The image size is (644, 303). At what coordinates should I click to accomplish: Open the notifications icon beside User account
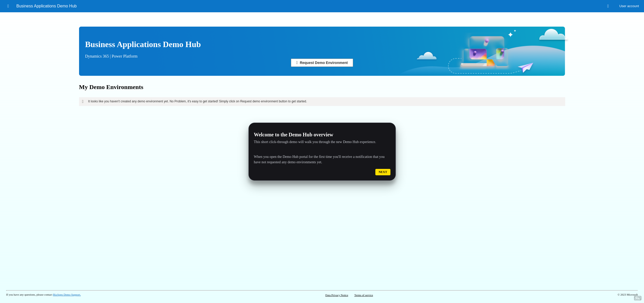pyautogui.click(x=608, y=6)
